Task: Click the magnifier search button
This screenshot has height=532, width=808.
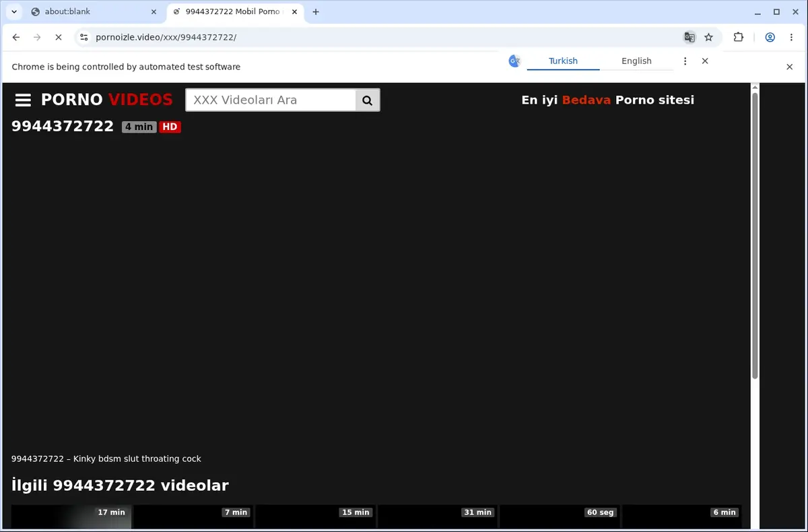Action: click(368, 100)
